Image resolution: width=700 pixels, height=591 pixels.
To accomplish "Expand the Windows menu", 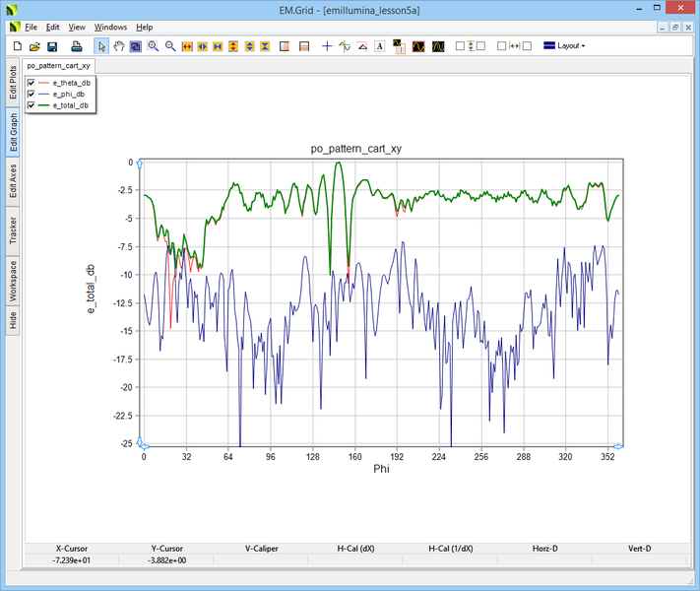I will coord(110,27).
